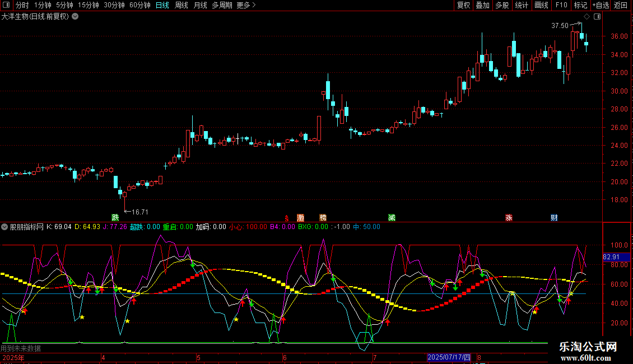Click the diamond icon near 37.50
The width and height of the screenshot is (633, 364).
pyautogui.click(x=587, y=17)
